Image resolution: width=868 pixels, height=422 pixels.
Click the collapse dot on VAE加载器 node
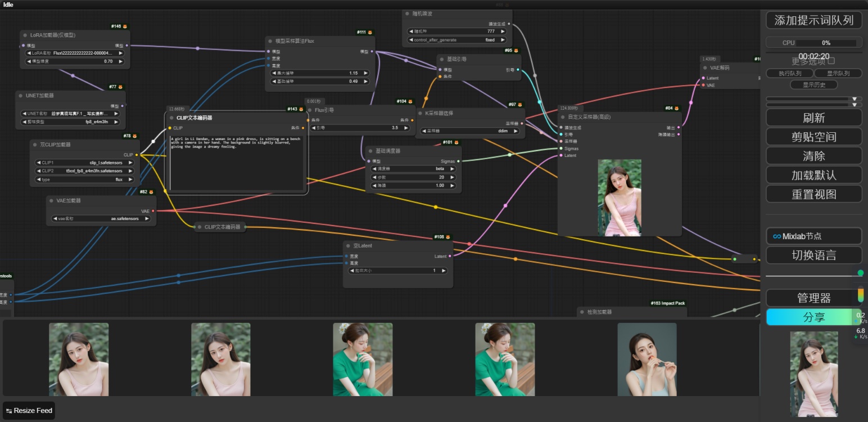[51, 201]
